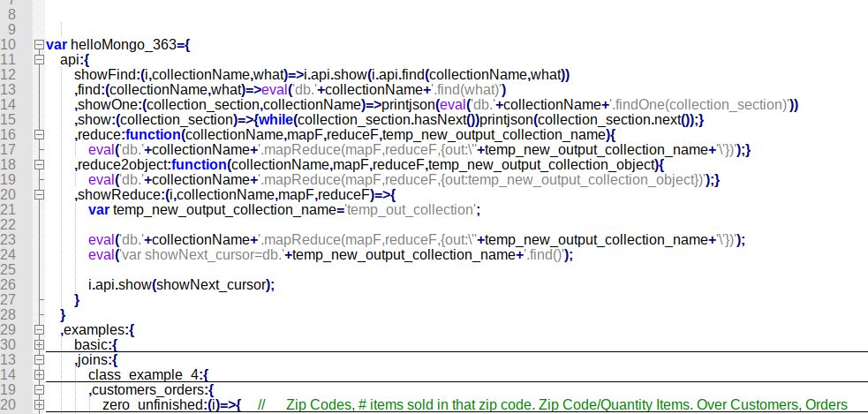Click line number 24 in the gutter
The height and width of the screenshot is (414, 868).
pyautogui.click(x=10, y=254)
